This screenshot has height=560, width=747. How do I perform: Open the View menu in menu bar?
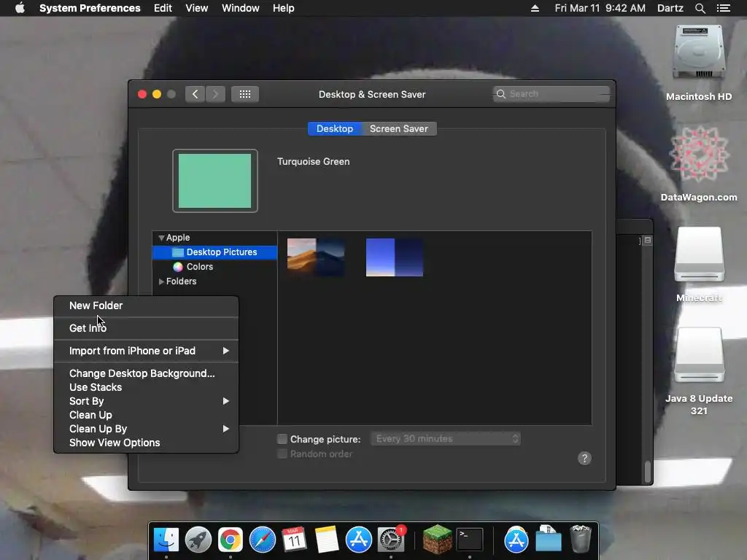[197, 8]
